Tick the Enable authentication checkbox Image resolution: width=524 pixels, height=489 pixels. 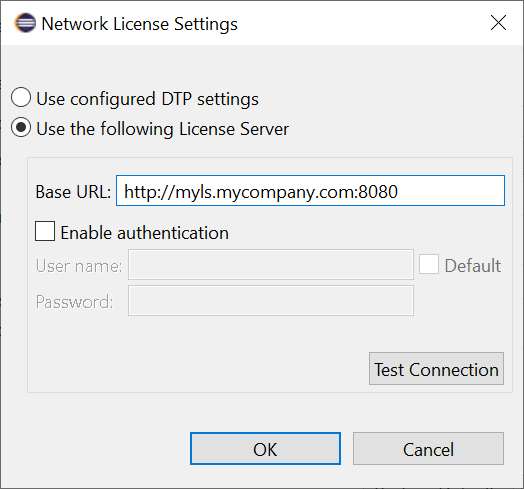tap(45, 231)
